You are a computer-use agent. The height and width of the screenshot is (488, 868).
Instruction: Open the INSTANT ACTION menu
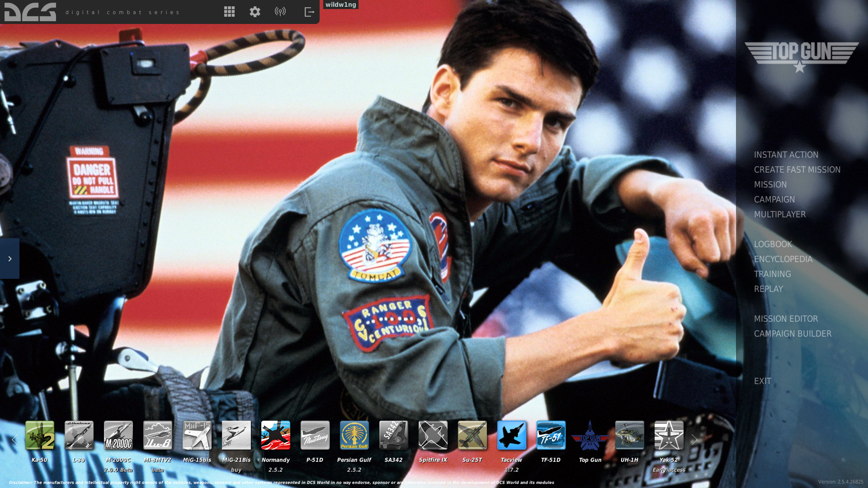coord(786,155)
